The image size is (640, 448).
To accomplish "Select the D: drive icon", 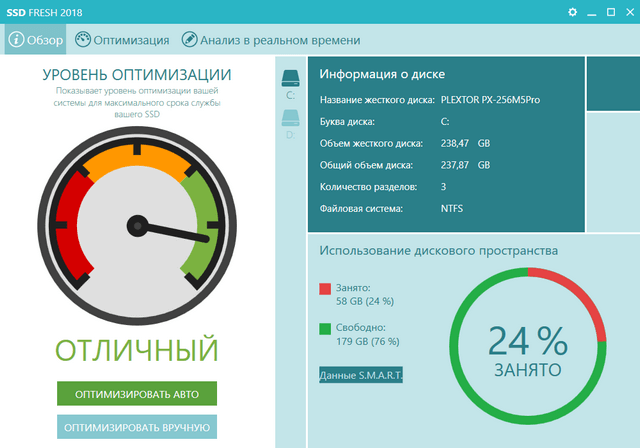I will click(x=290, y=118).
